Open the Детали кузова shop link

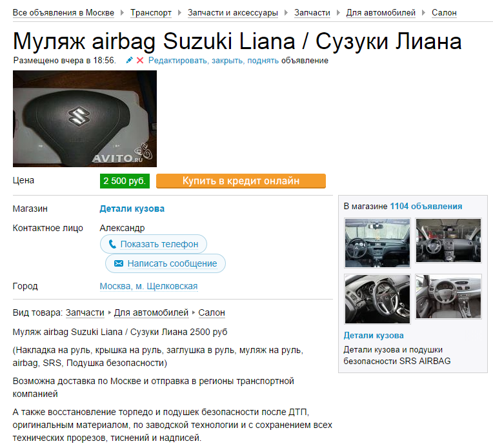[132, 209]
